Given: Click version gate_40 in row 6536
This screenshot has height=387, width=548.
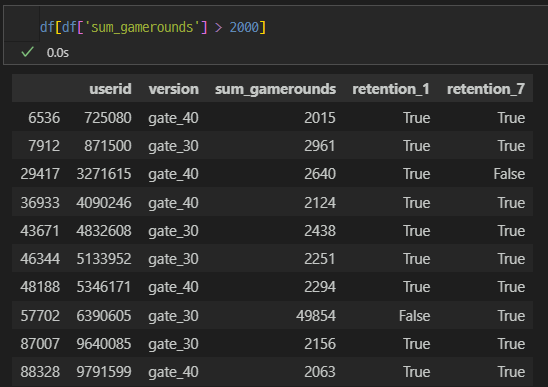Looking at the screenshot, I should (173, 118).
